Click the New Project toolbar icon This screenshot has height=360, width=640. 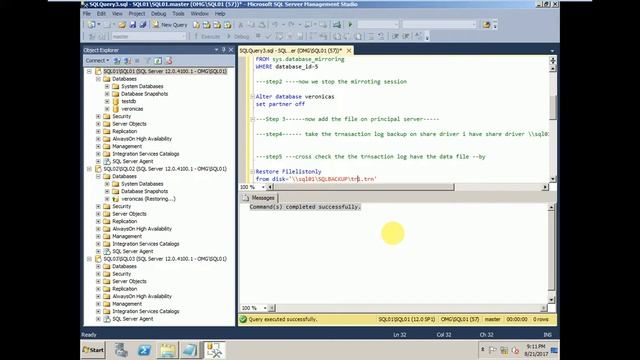(91, 25)
